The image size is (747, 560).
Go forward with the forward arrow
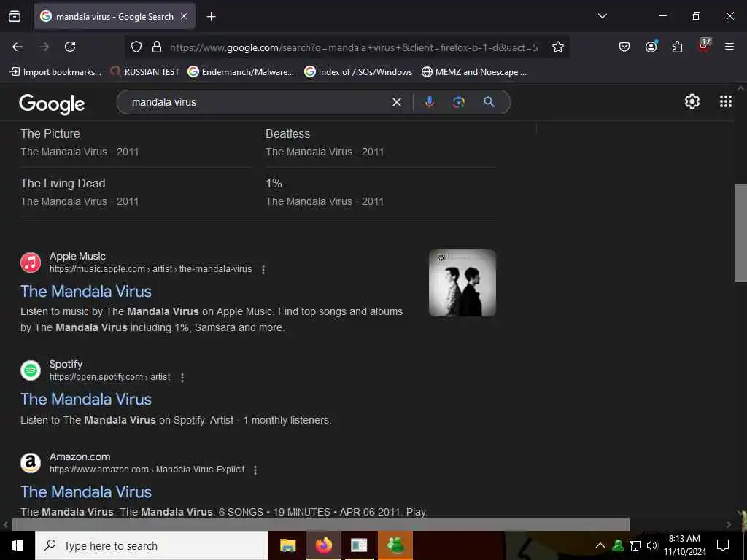point(44,47)
